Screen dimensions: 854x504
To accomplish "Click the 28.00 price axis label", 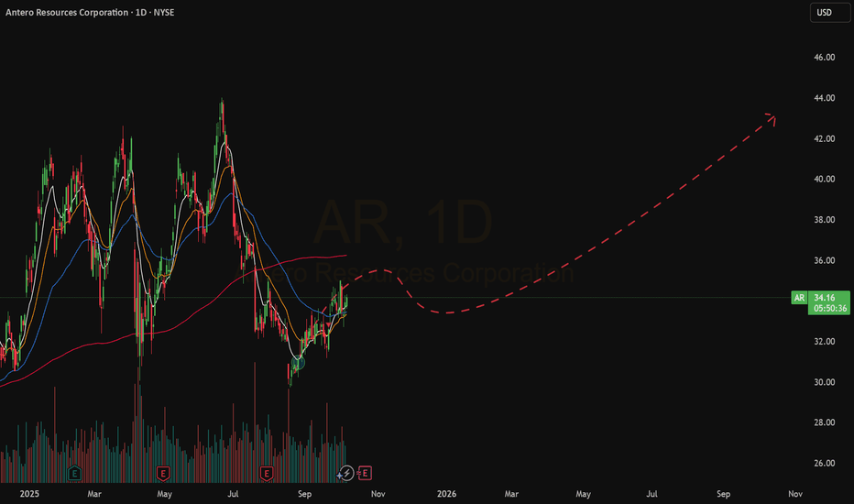I will [824, 422].
